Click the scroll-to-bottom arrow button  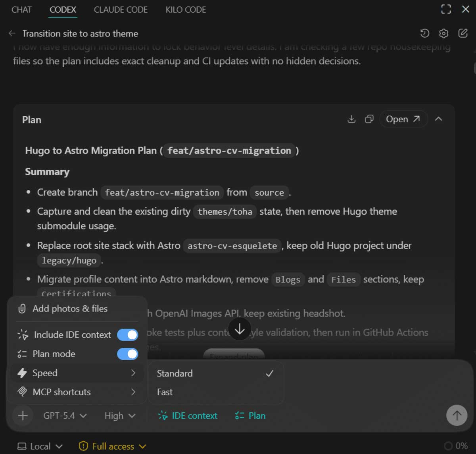coord(240,329)
